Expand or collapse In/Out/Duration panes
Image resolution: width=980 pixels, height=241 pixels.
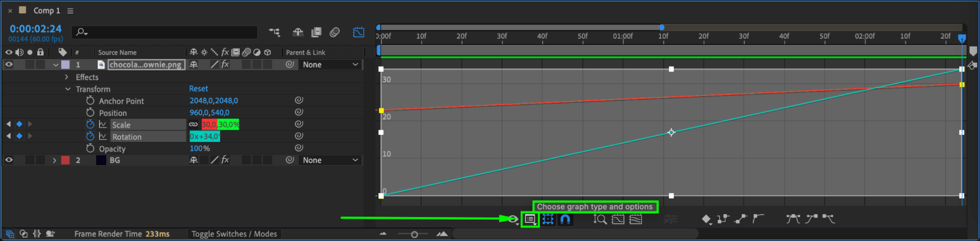click(x=37, y=234)
